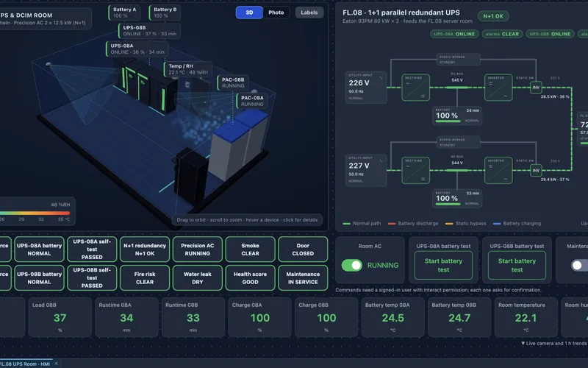
Task: Select the upper Static Bypass standby block
Action: pos(458,60)
